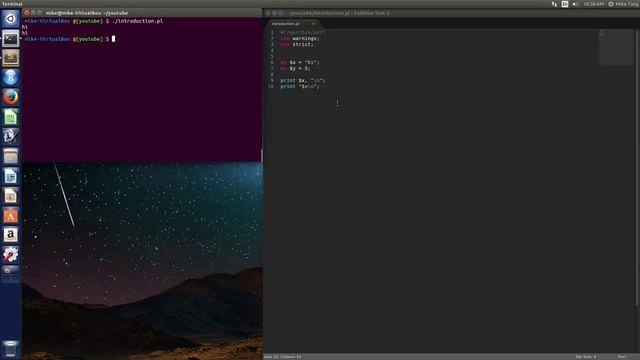The image size is (640, 360).
Task: Click the network indicator in top panel
Action: [x=554, y=4]
